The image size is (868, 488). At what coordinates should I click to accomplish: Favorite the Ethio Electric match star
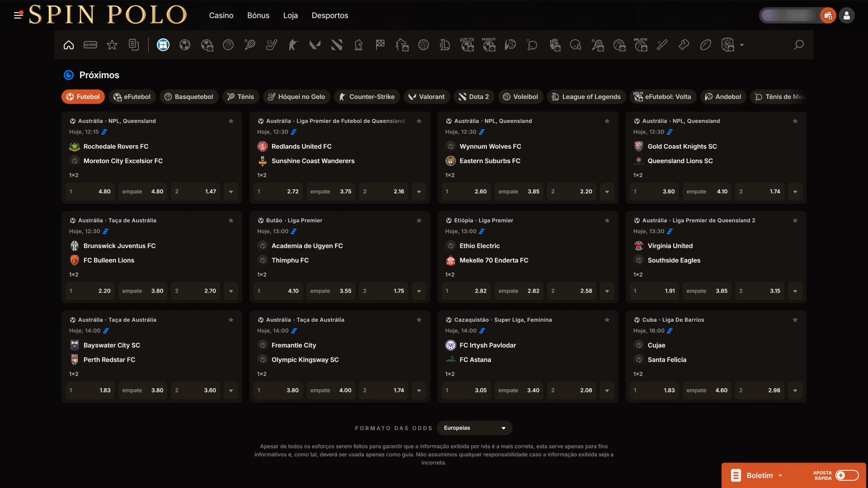click(x=607, y=221)
